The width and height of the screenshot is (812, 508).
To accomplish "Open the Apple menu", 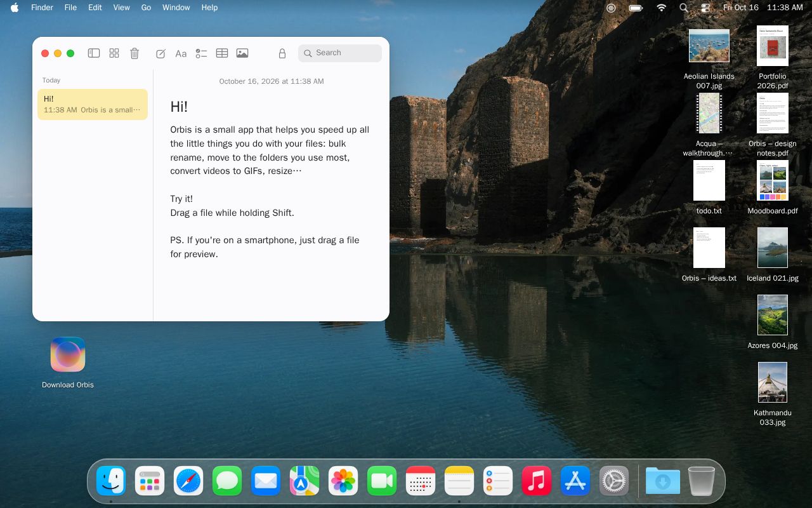I will point(15,8).
